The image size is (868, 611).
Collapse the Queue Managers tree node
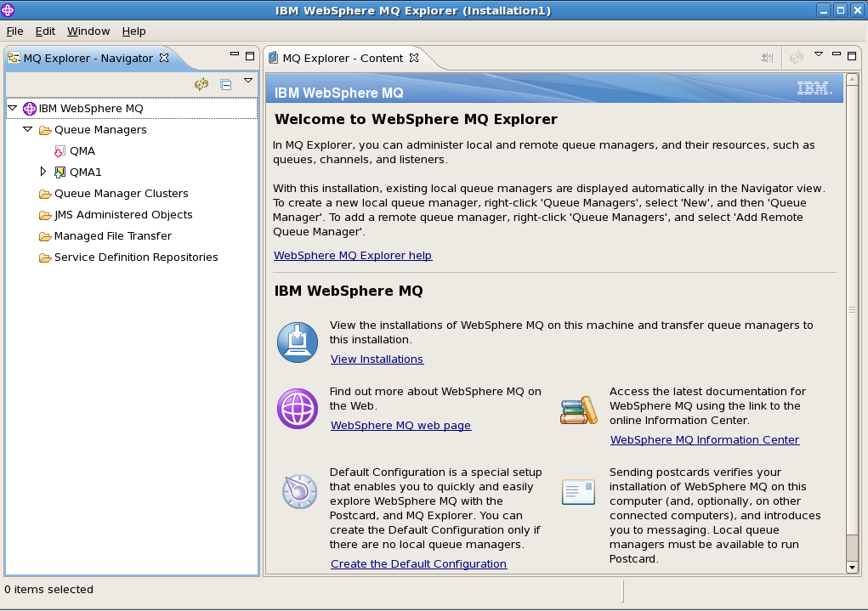click(x=27, y=129)
